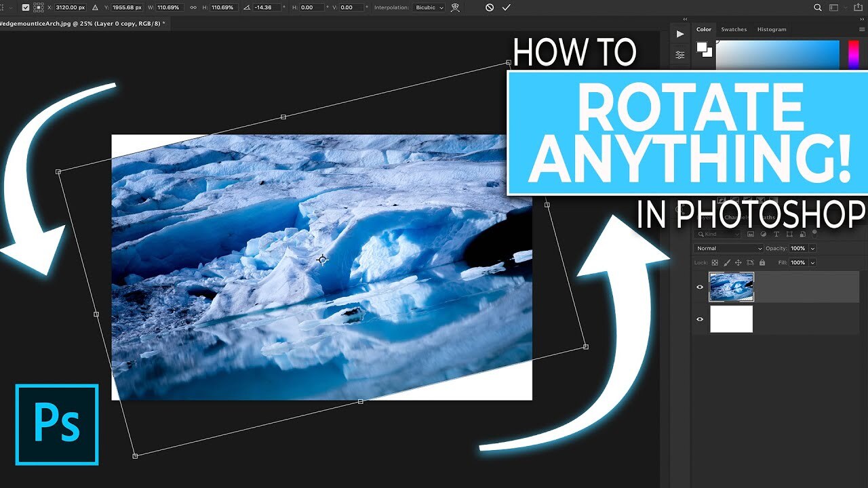Viewport: 868px width, 488px height.
Task: Open the Actions play panel icon
Action: (680, 34)
